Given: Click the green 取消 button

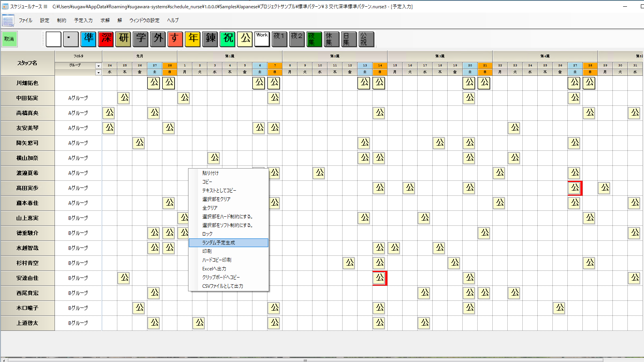Looking at the screenshot, I should (x=9, y=39).
